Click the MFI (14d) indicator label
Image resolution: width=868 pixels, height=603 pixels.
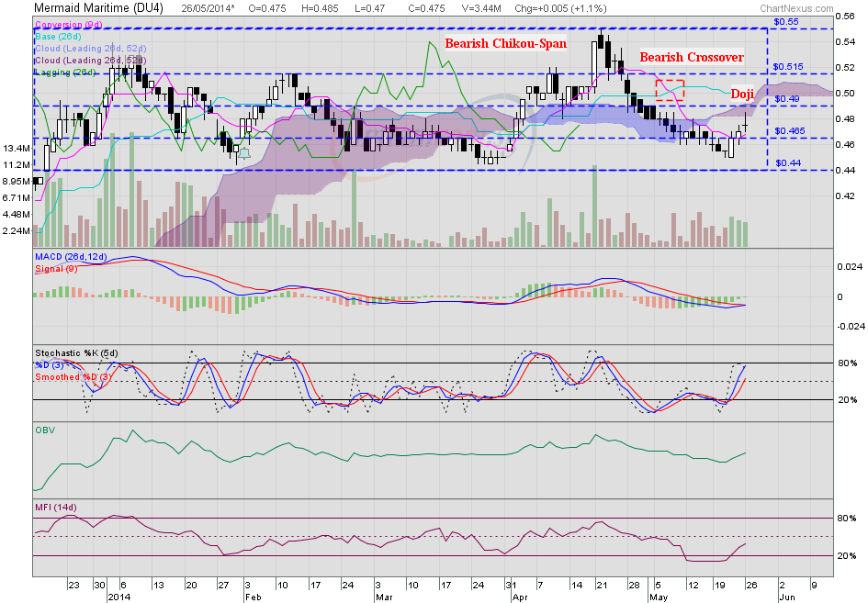click(x=56, y=507)
